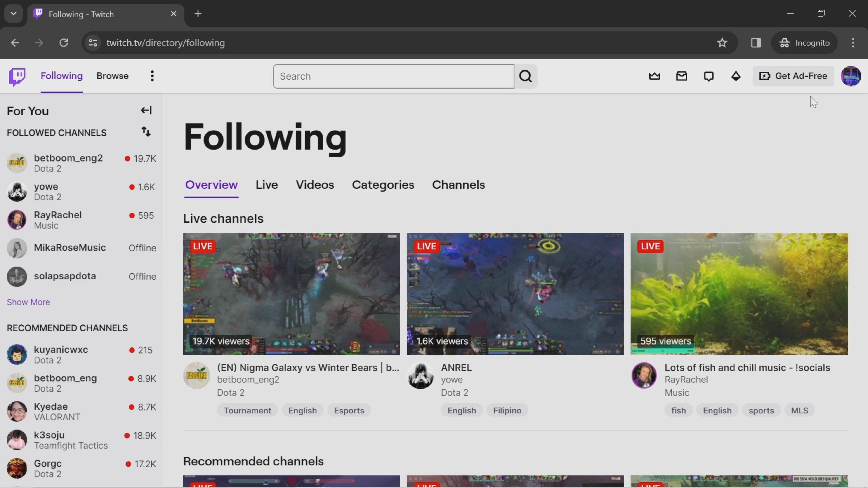Collapse the For You sidebar

146,110
